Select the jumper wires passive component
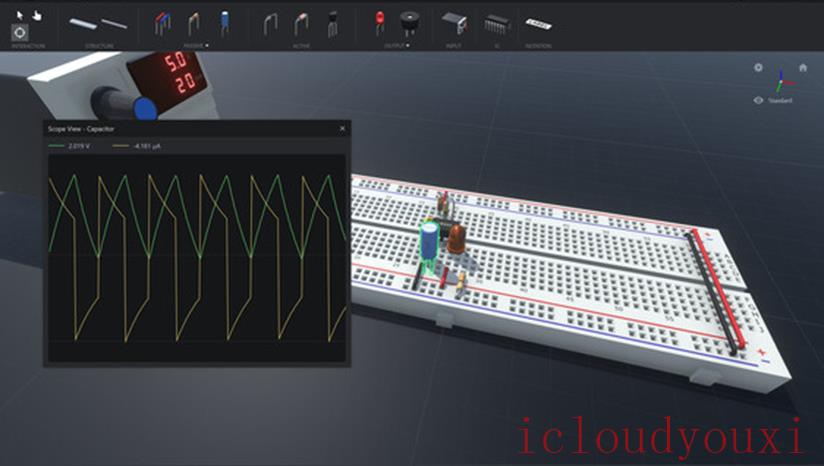 162,24
